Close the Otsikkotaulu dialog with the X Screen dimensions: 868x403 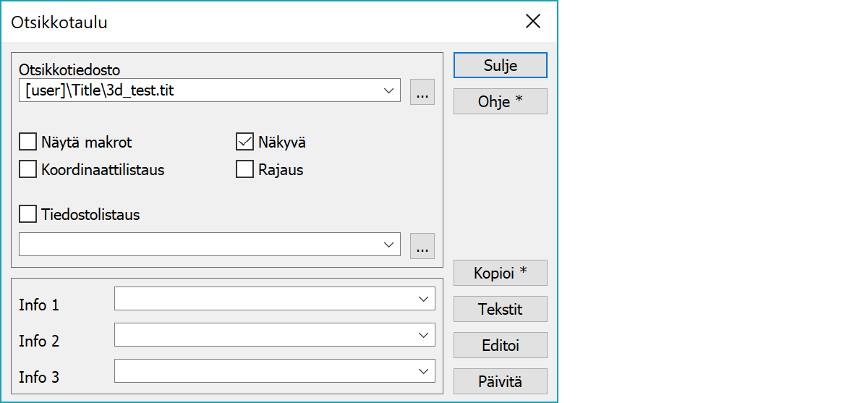point(532,22)
